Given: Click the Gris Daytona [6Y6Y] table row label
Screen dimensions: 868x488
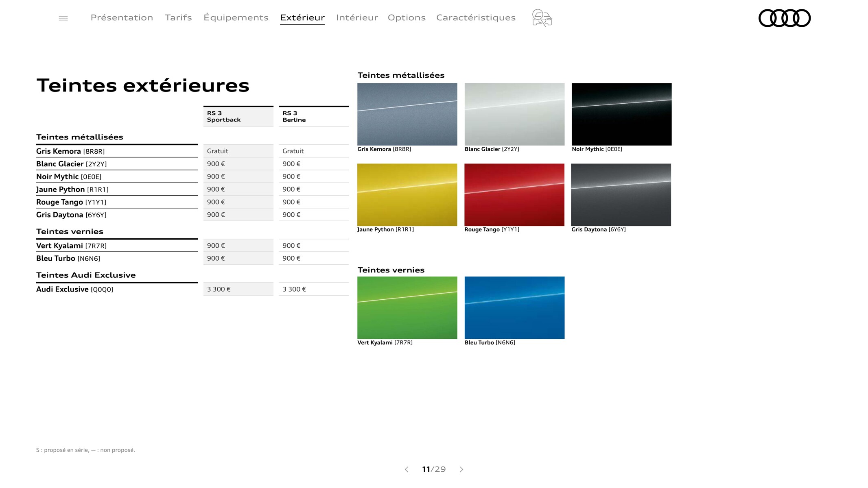Looking at the screenshot, I should point(71,215).
